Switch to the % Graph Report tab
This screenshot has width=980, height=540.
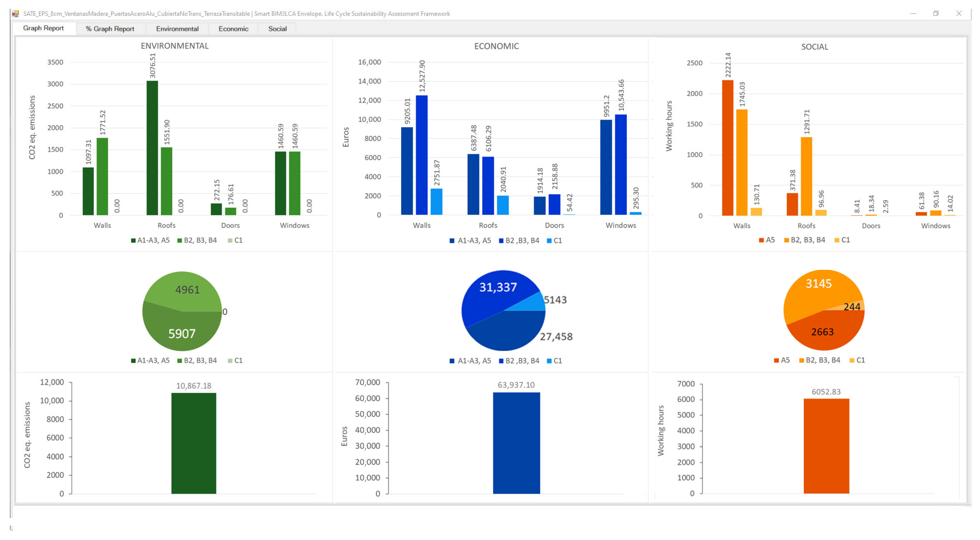tap(109, 29)
